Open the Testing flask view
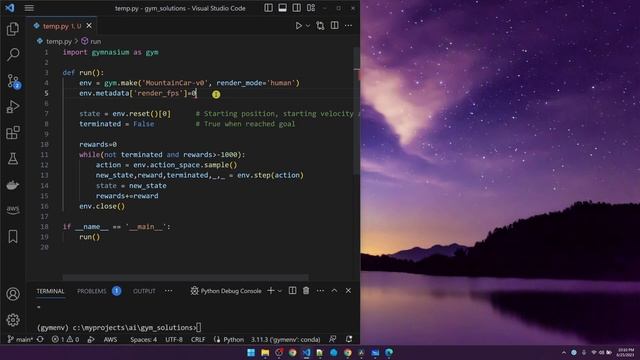This screenshot has width=640, height=360. point(13,159)
